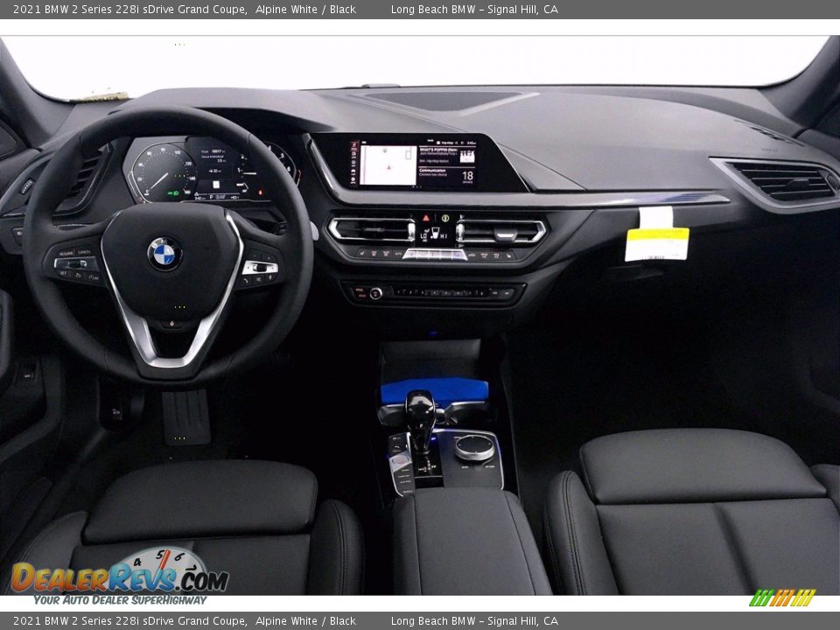This screenshot has height=630, width=840.
Task: Tap the red hazard triangle button
Action: tap(426, 218)
